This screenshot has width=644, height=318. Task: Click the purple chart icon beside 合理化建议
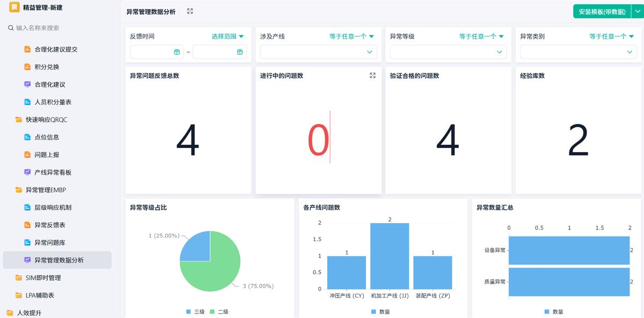pos(27,84)
